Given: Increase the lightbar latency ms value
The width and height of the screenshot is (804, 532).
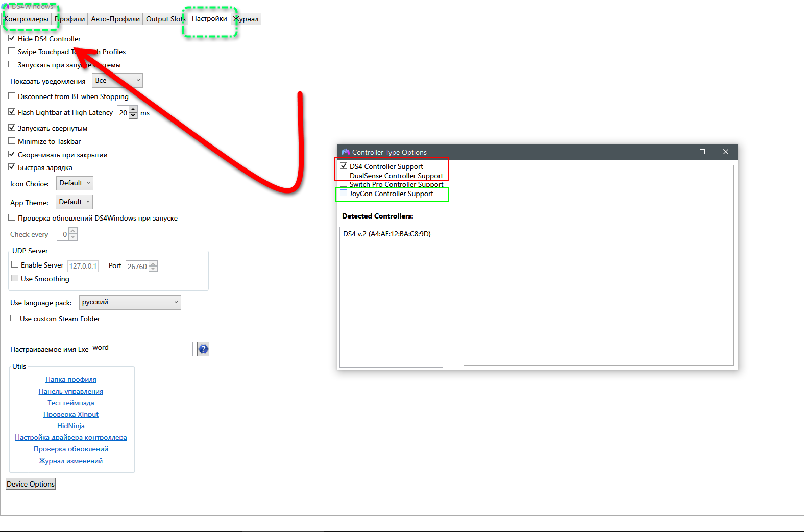Looking at the screenshot, I should pyautogui.click(x=133, y=109).
